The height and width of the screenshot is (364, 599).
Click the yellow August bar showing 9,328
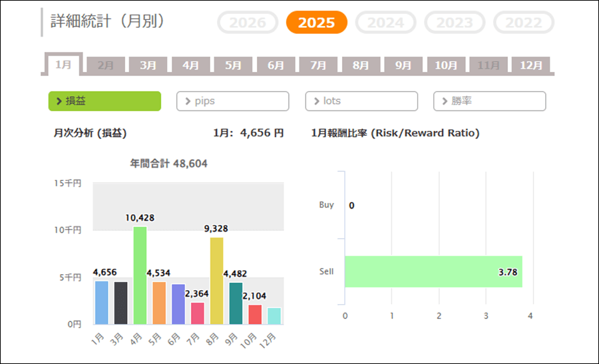coord(217,281)
